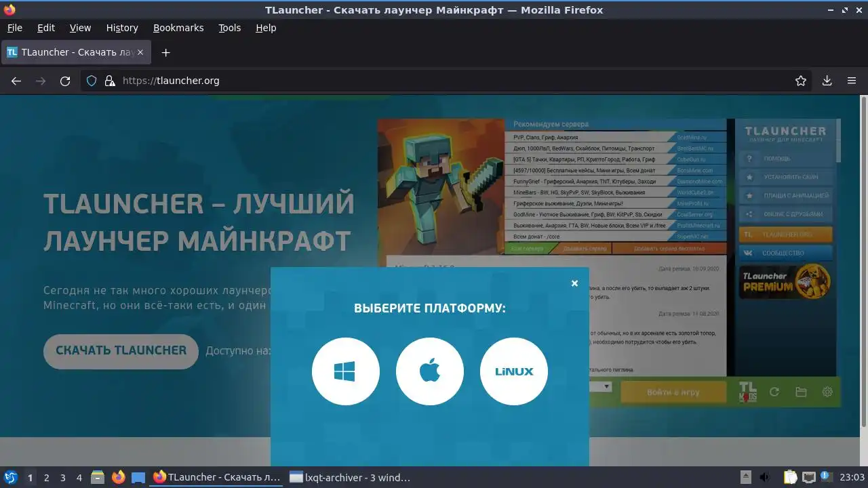
Task: Switch to virtual desktop 1
Action: 30,478
